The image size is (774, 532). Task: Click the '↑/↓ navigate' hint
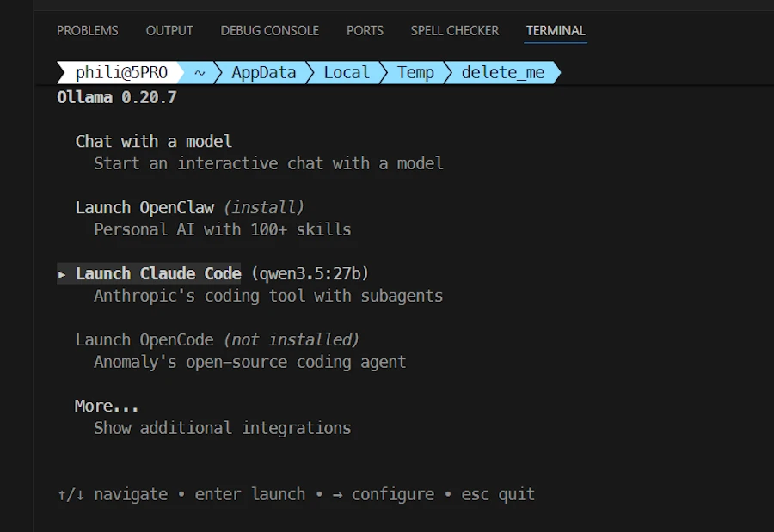click(x=113, y=494)
